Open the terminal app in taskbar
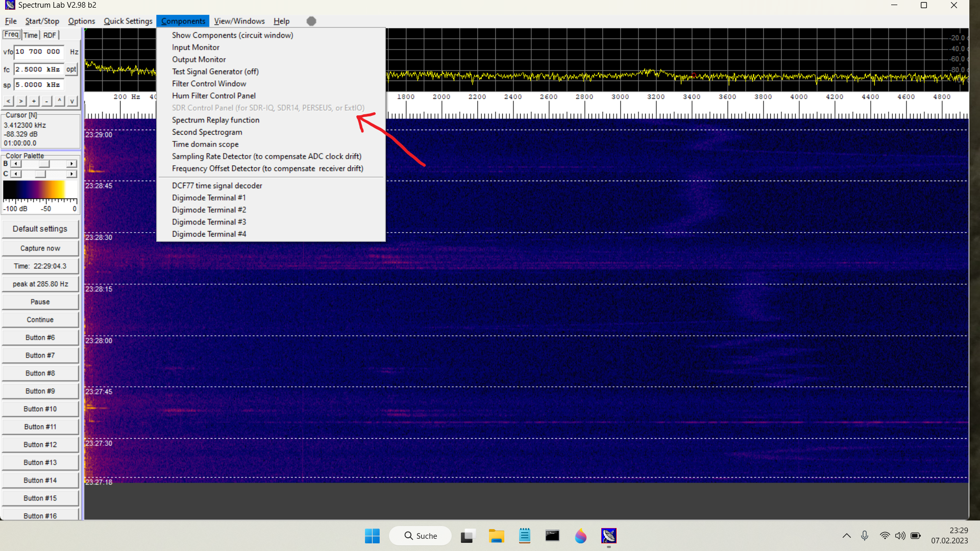 point(552,536)
